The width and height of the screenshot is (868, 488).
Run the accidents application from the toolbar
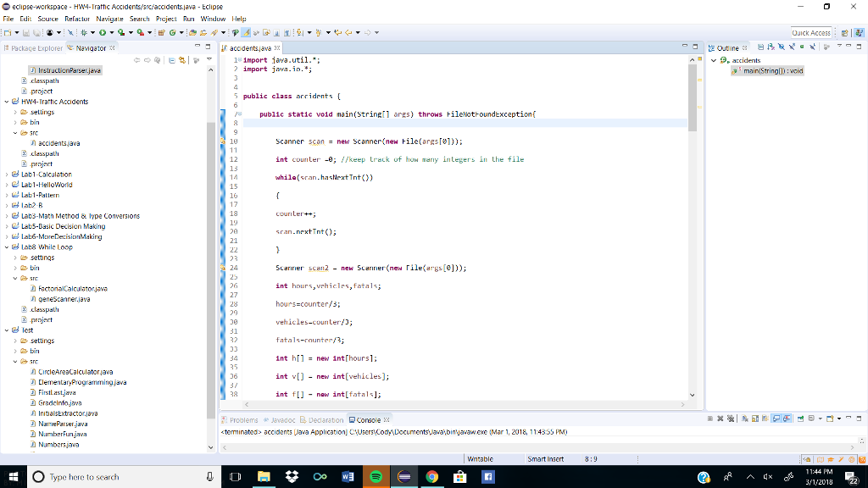pyautogui.click(x=102, y=34)
